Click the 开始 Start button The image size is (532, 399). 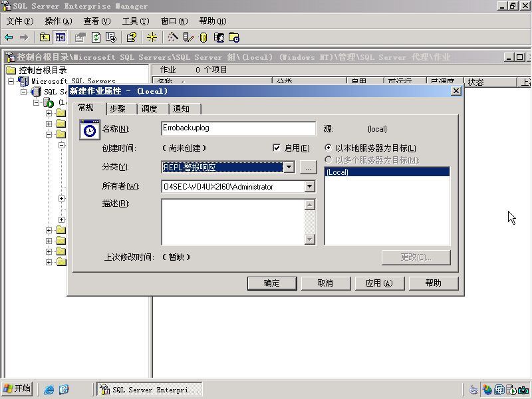click(x=17, y=389)
